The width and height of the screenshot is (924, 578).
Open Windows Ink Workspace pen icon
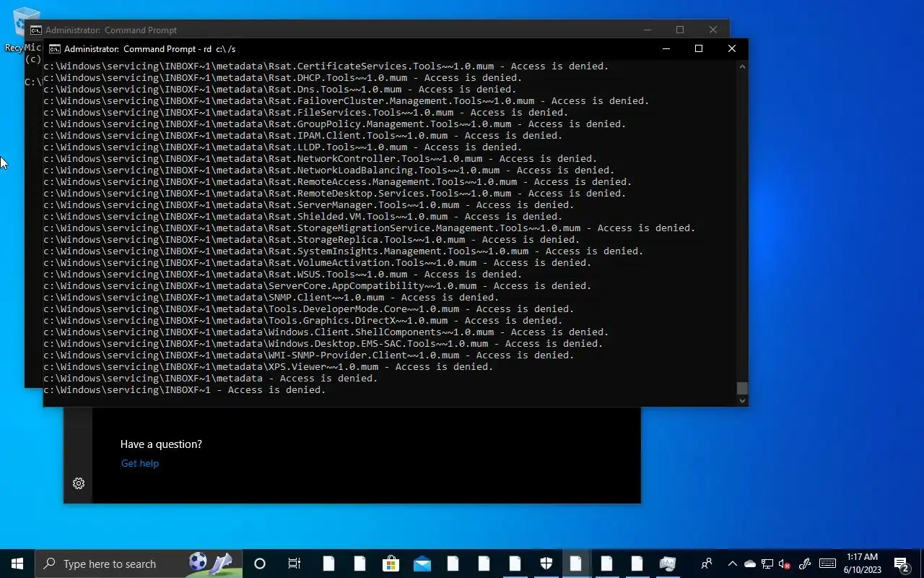point(805,564)
